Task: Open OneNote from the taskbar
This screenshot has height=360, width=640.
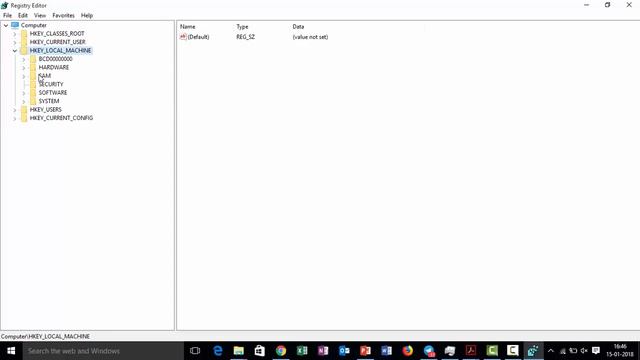Action: point(323,351)
